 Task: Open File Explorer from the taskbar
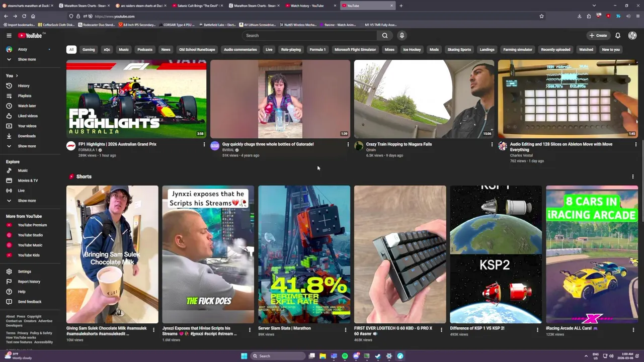click(323, 356)
